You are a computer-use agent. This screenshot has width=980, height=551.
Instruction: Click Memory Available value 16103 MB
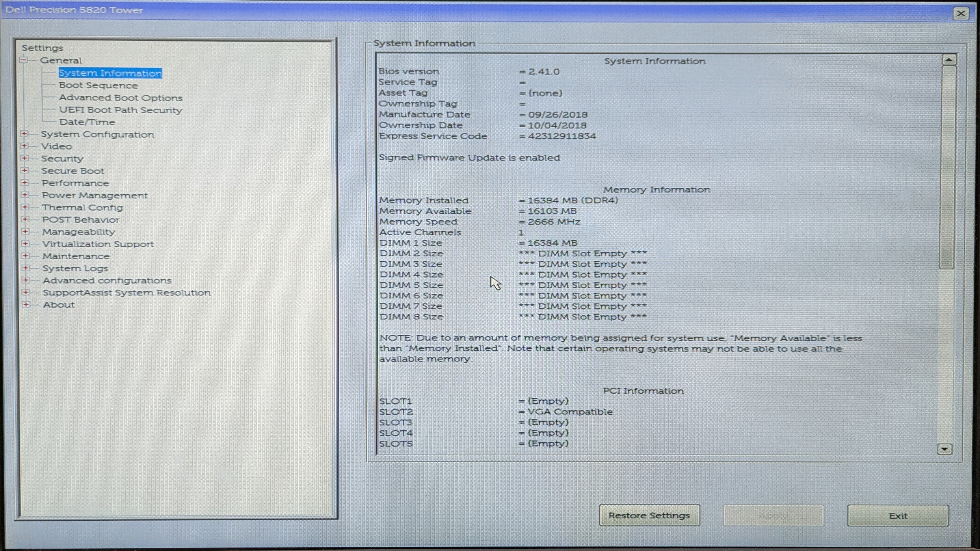click(552, 211)
